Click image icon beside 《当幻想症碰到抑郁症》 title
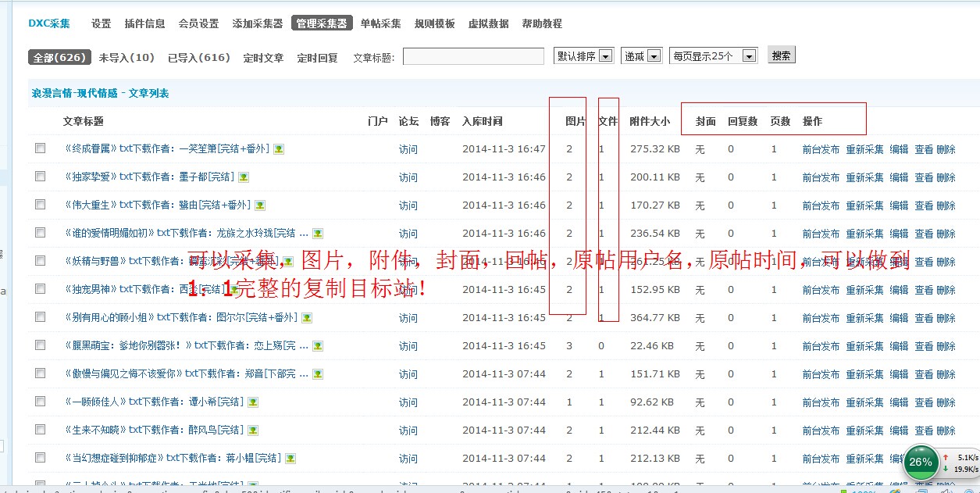The image size is (980, 493). [x=290, y=459]
